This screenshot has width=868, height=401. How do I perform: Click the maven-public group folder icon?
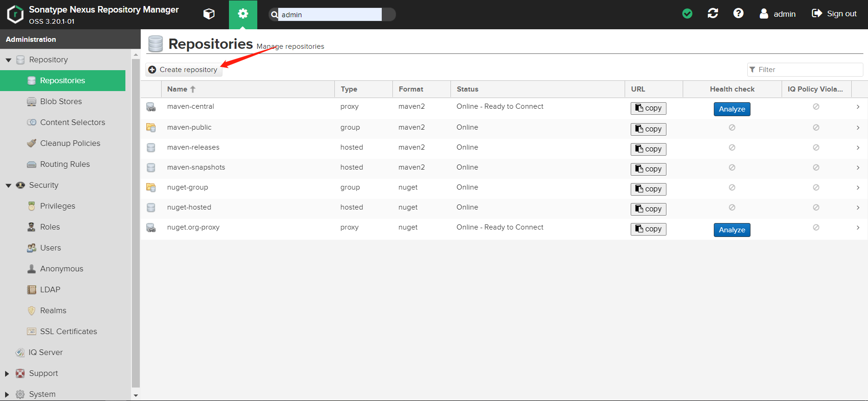click(x=151, y=127)
